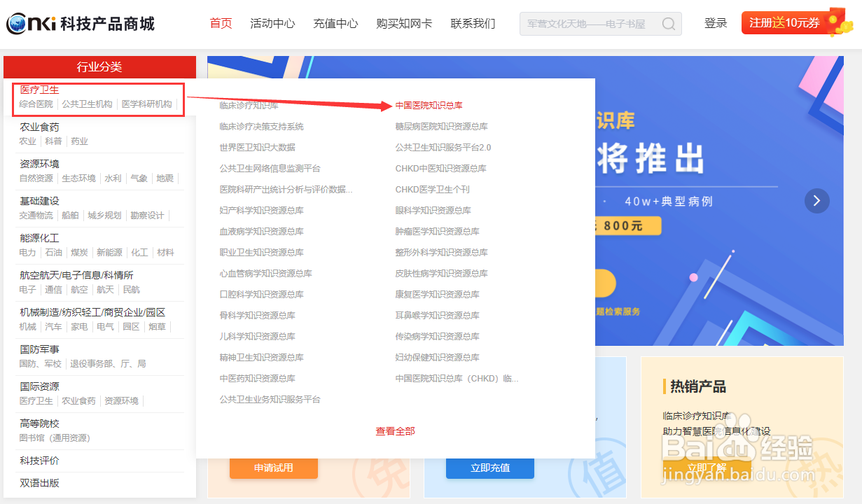Viewport: 862px width, 504px height.
Task: Click the CNKI logo
Action: pyautogui.click(x=80, y=24)
